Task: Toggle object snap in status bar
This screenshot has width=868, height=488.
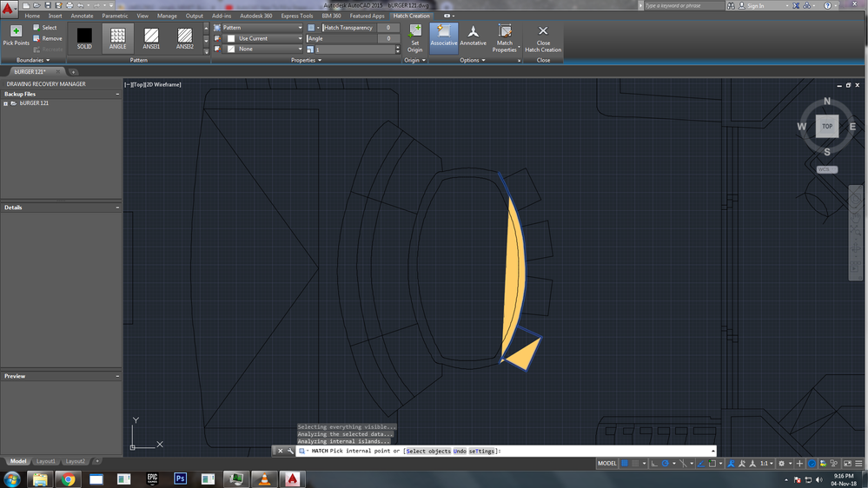Action: 712,463
